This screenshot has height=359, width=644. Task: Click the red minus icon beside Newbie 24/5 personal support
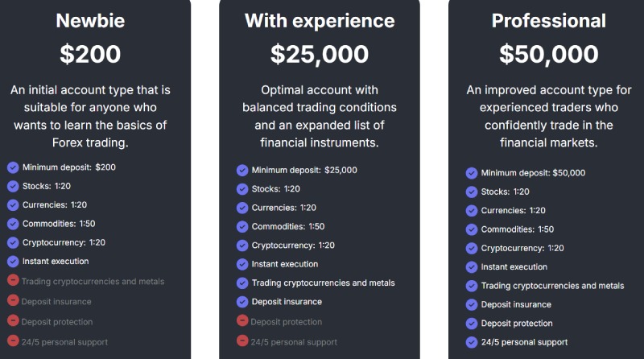point(13,340)
